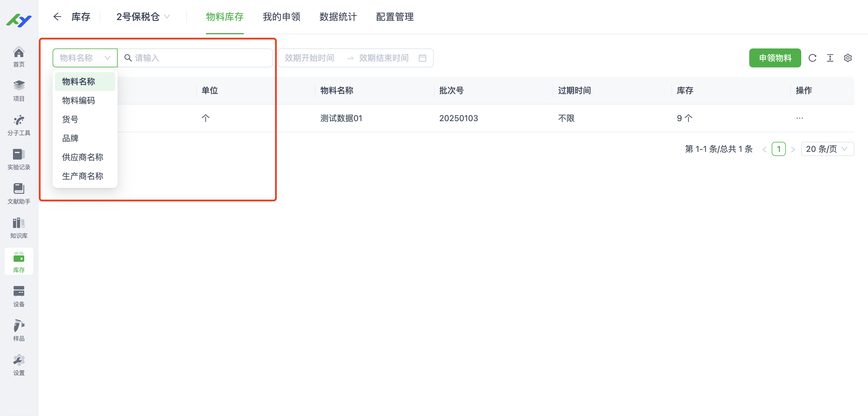Viewport: 868px width, 416px height.
Task: Switch to the 我的申领 tab
Action: (282, 17)
